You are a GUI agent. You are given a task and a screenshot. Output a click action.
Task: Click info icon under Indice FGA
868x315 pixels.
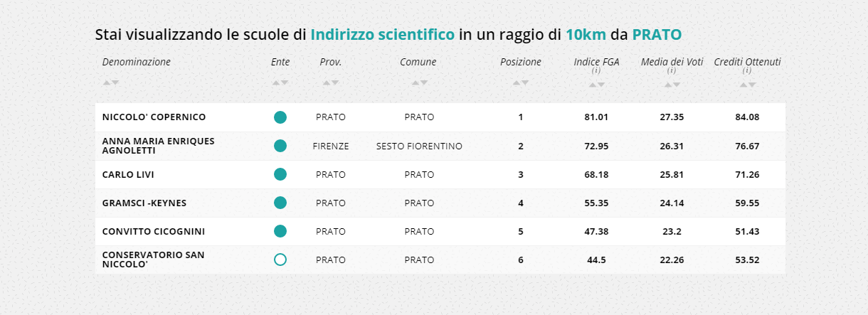click(x=596, y=71)
